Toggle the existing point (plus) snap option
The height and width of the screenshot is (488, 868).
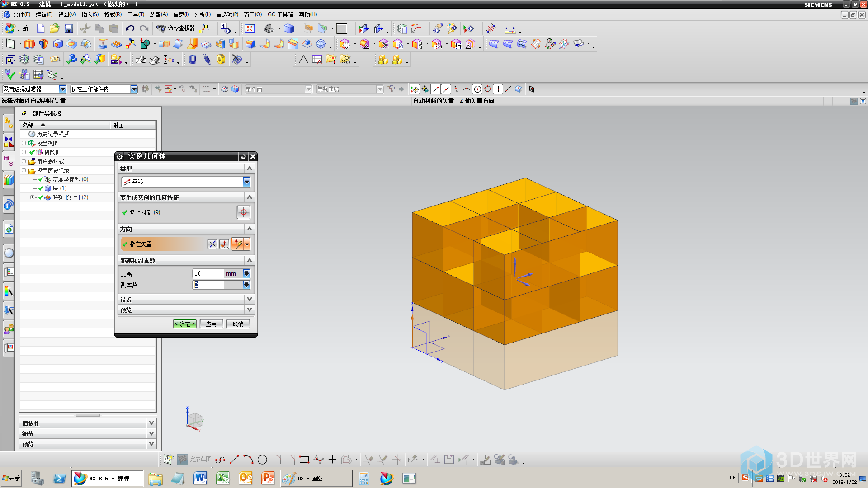(x=498, y=89)
